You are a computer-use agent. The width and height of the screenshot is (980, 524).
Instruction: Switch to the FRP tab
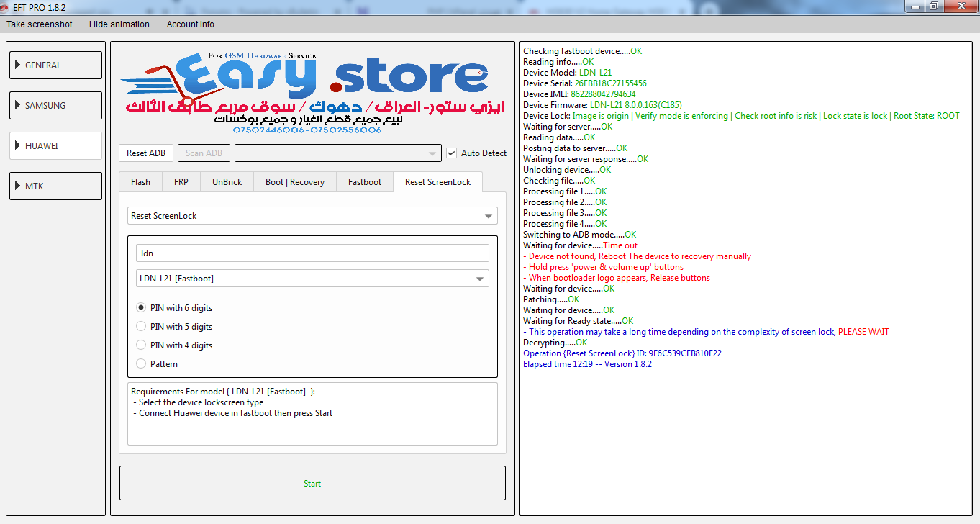[181, 182]
